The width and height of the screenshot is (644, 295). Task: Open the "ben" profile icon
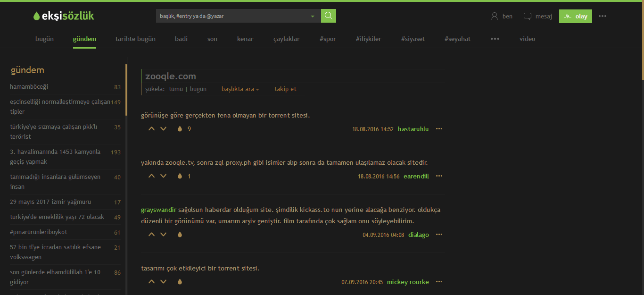[x=495, y=16]
